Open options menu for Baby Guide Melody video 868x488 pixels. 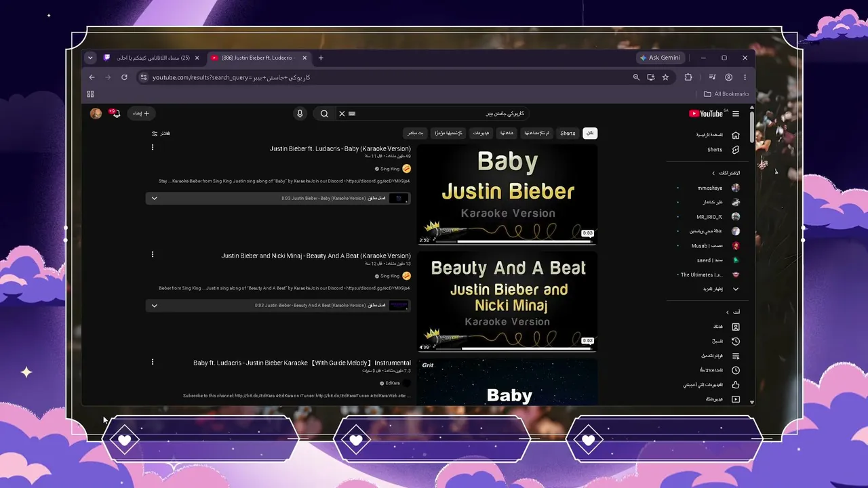pos(153,362)
